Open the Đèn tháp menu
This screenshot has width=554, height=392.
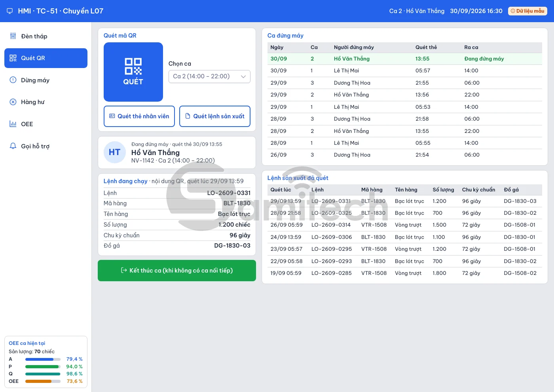pyautogui.click(x=46, y=36)
